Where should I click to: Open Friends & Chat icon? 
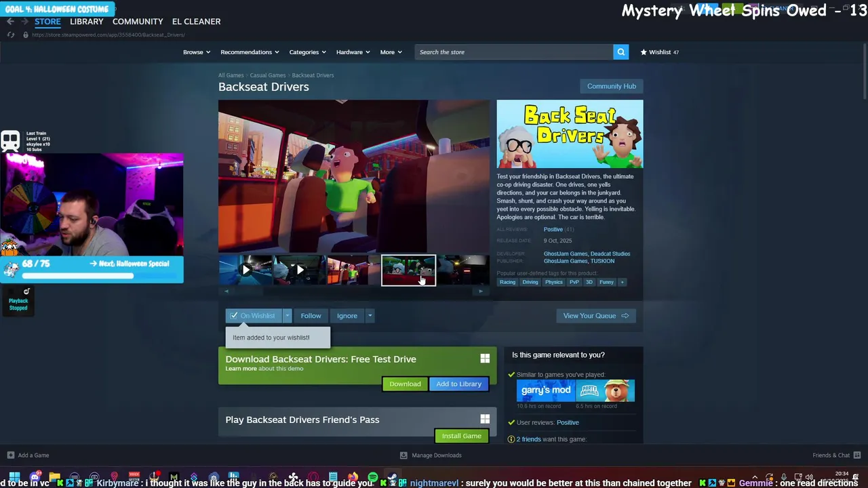(x=857, y=455)
